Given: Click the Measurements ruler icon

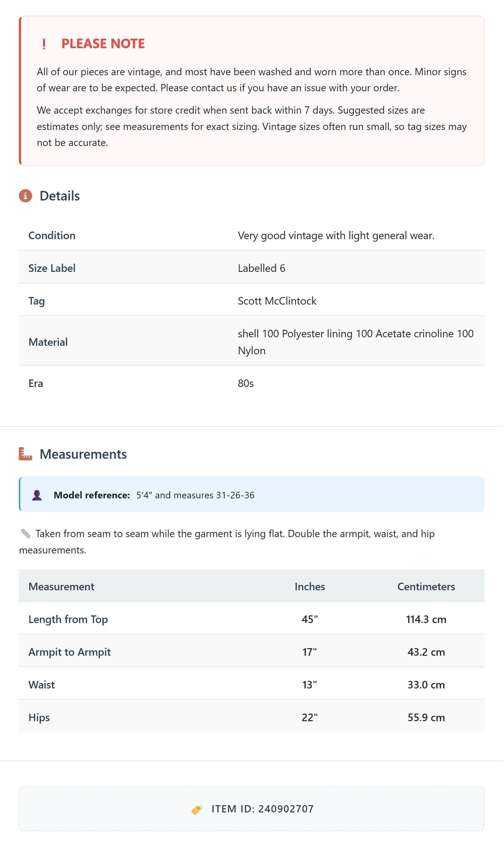Looking at the screenshot, I should tap(25, 454).
